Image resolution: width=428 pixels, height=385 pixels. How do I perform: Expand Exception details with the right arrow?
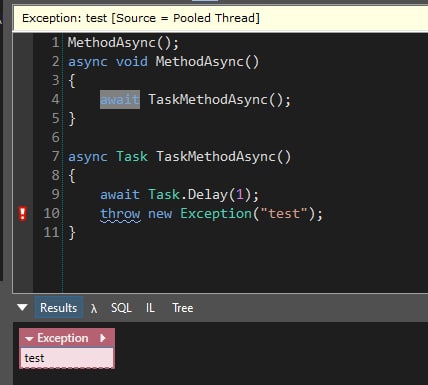[103, 338]
